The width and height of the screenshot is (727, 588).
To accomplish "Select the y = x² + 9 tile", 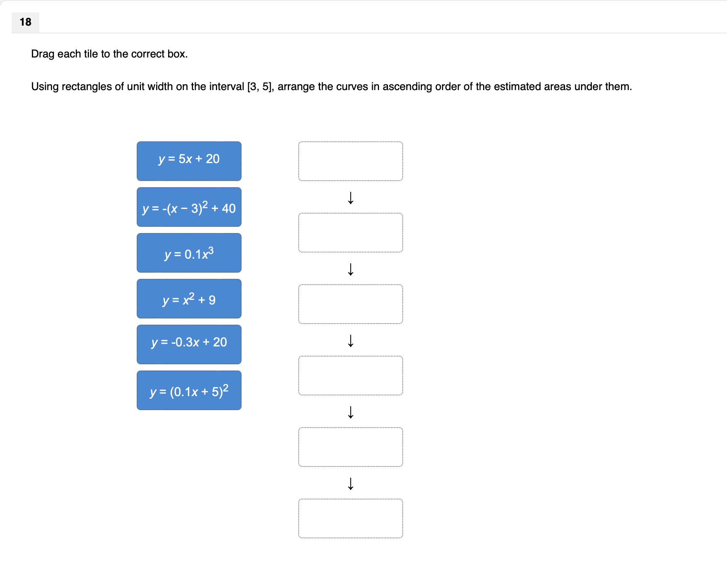I will tap(189, 299).
